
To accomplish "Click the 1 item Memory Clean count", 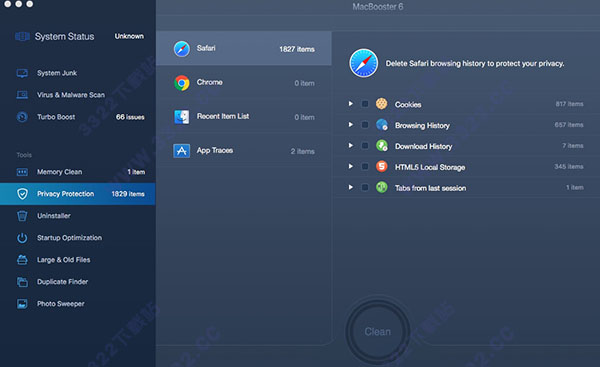I will coord(136,172).
